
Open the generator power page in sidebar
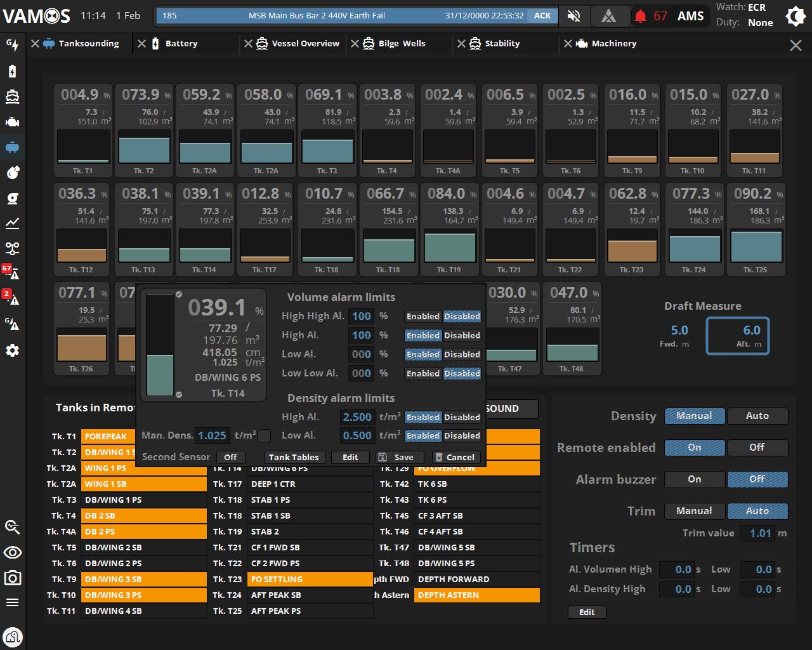click(x=12, y=44)
